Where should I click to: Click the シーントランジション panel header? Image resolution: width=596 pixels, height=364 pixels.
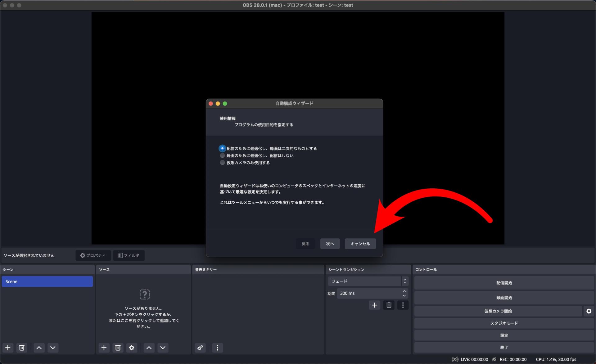point(368,269)
